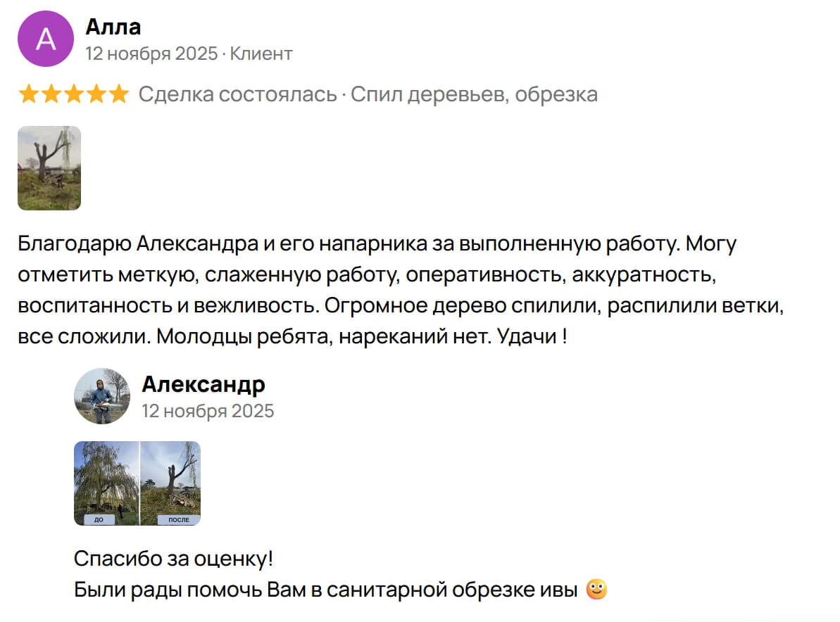
Task: Click the first rating star
Action: click(x=29, y=94)
